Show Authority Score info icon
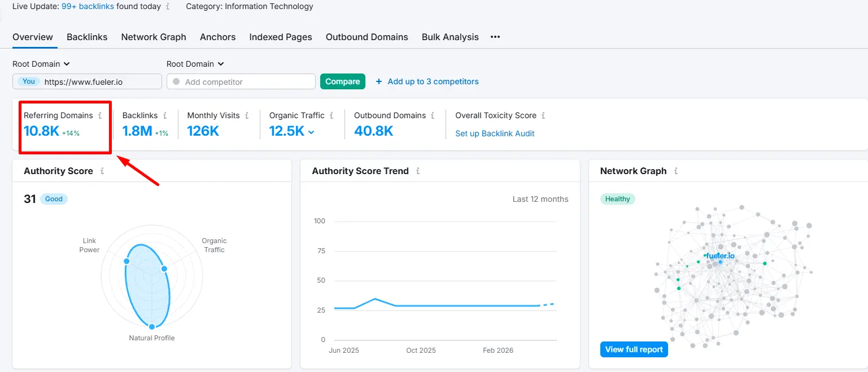This screenshot has height=372, width=868. 102,171
